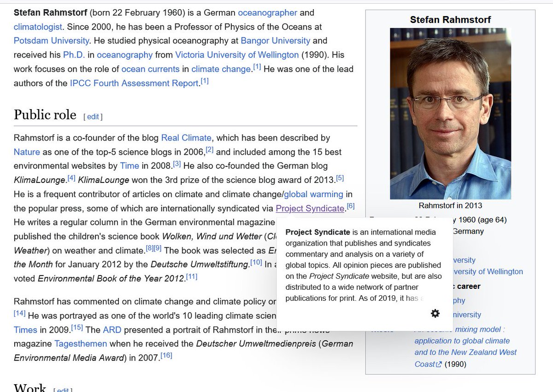The width and height of the screenshot is (553, 392).
Task: Click the 'Ph.D.' link
Action: coord(74,55)
